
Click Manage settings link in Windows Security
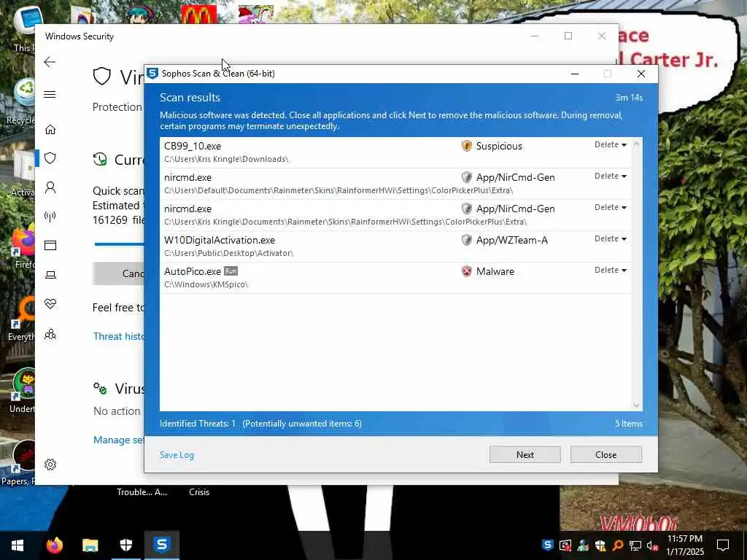click(119, 440)
